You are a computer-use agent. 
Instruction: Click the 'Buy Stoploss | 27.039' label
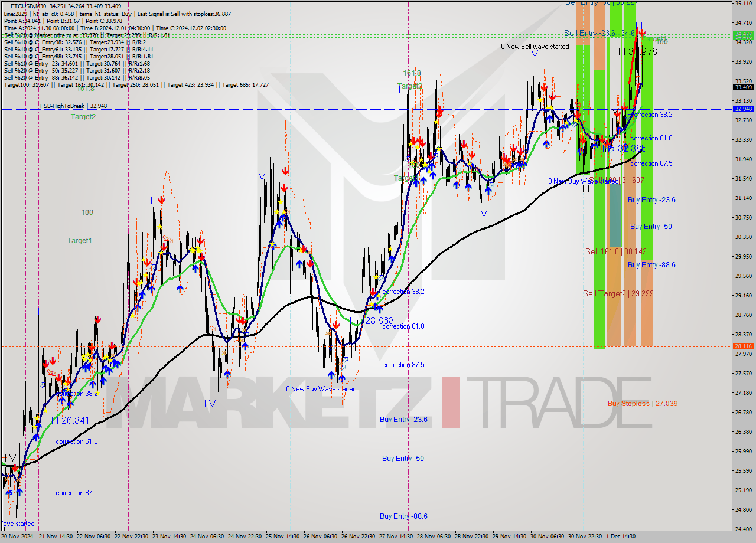point(643,404)
